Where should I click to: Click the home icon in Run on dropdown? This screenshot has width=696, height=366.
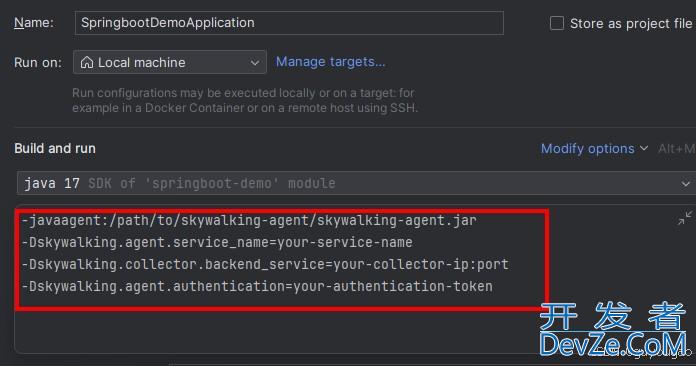(x=87, y=62)
